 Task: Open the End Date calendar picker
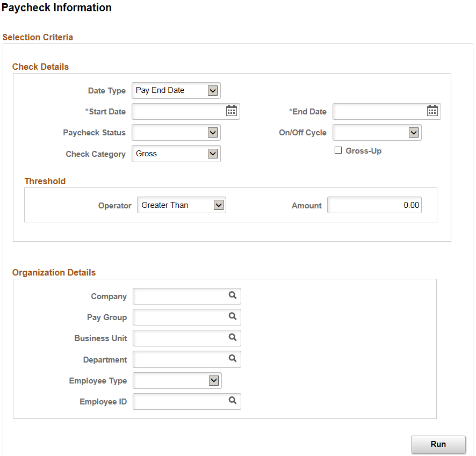click(x=432, y=111)
